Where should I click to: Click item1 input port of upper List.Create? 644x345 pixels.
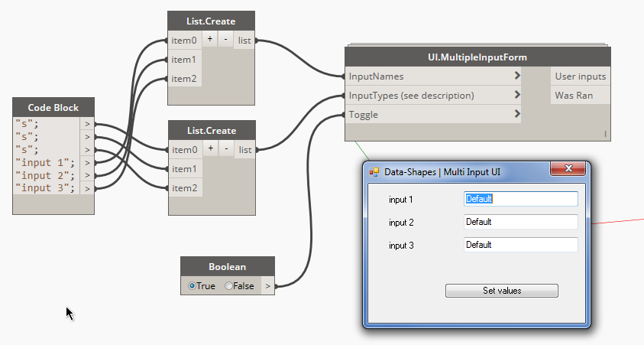[184, 59]
